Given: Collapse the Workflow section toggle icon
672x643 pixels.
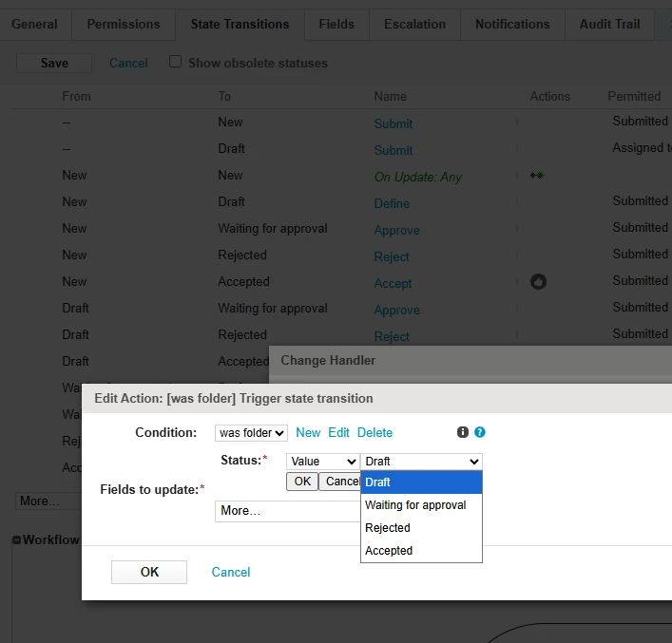Looking at the screenshot, I should pos(17,539).
